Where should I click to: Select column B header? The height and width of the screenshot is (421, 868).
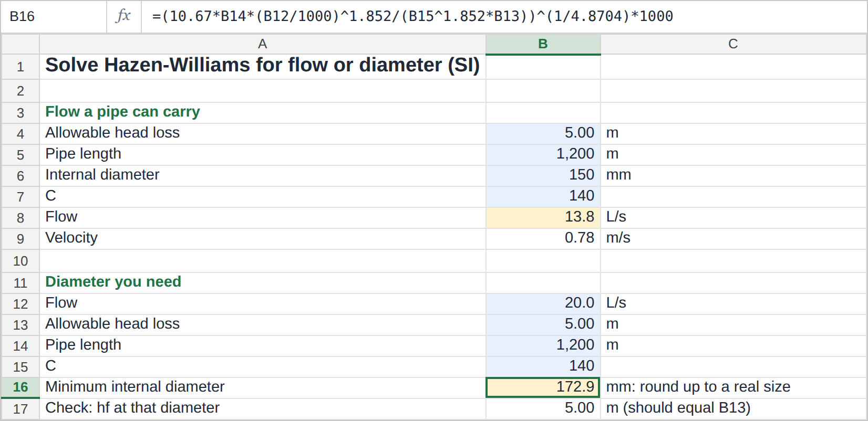(x=543, y=44)
